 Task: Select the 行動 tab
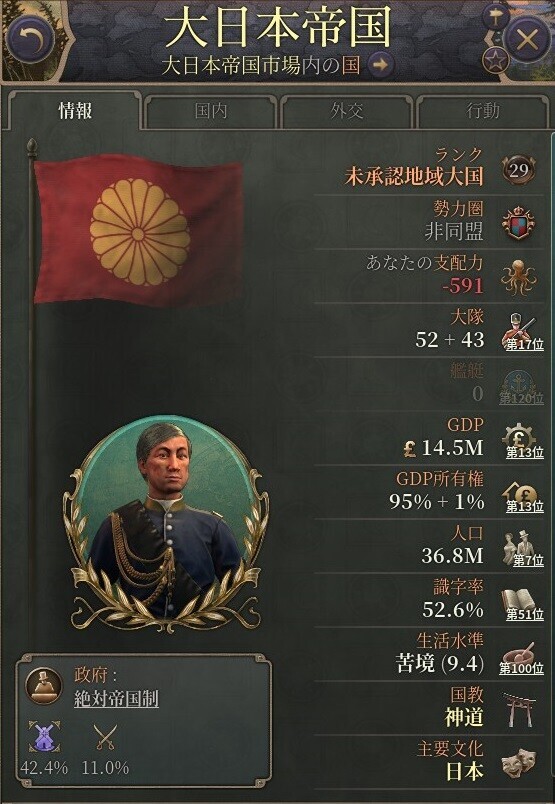click(483, 111)
